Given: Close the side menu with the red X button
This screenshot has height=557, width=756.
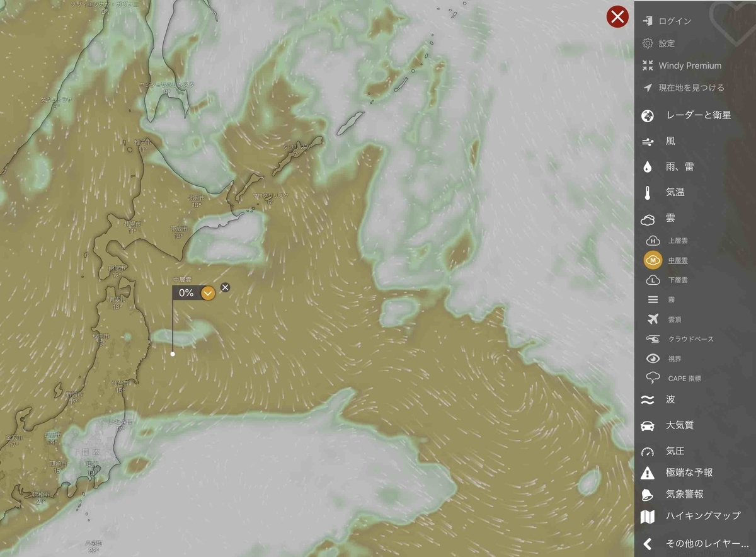Looking at the screenshot, I should [618, 17].
